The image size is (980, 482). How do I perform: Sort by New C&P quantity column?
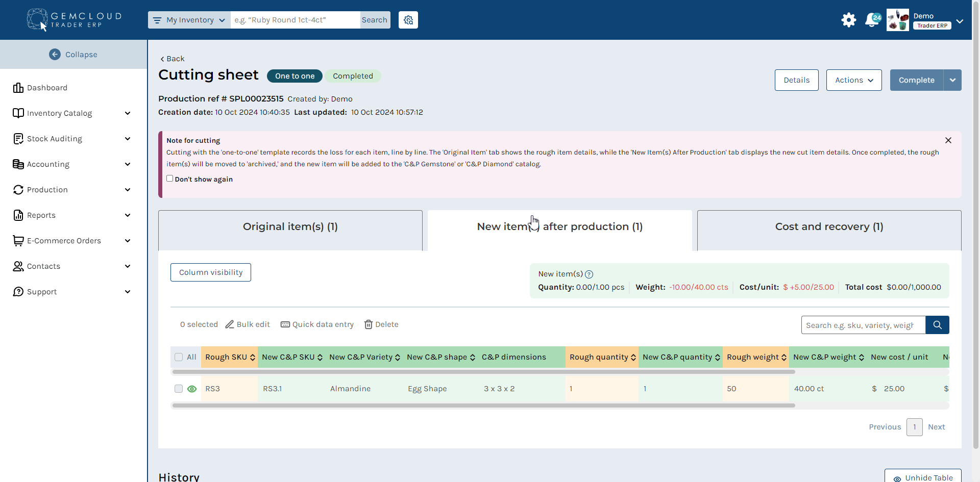[717, 358]
